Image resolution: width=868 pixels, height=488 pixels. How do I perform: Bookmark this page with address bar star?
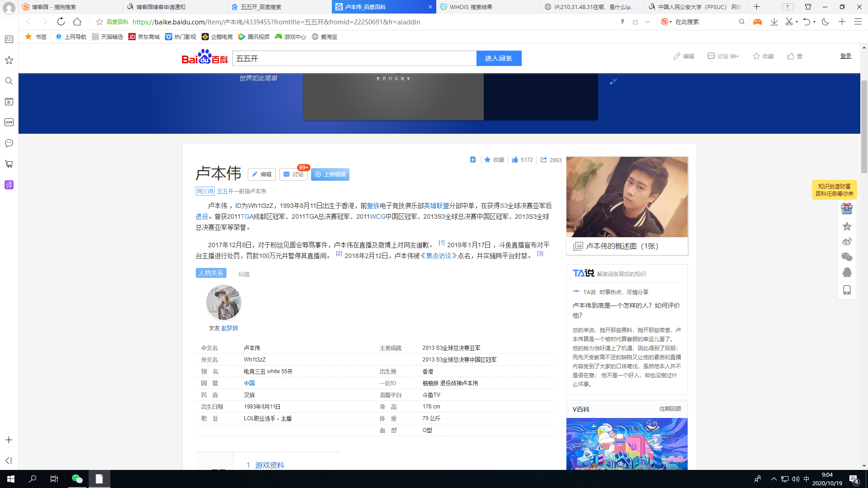pyautogui.click(x=99, y=22)
